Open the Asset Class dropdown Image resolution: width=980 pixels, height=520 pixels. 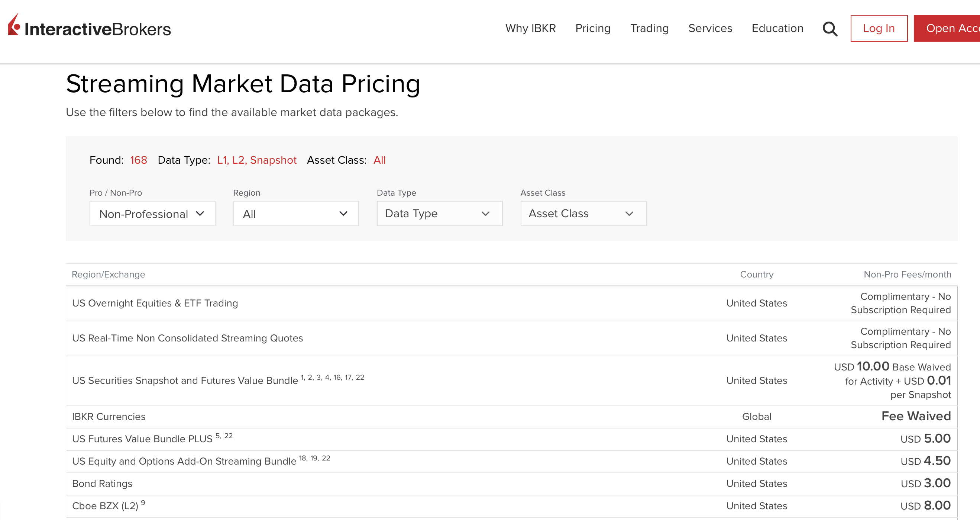pos(583,214)
